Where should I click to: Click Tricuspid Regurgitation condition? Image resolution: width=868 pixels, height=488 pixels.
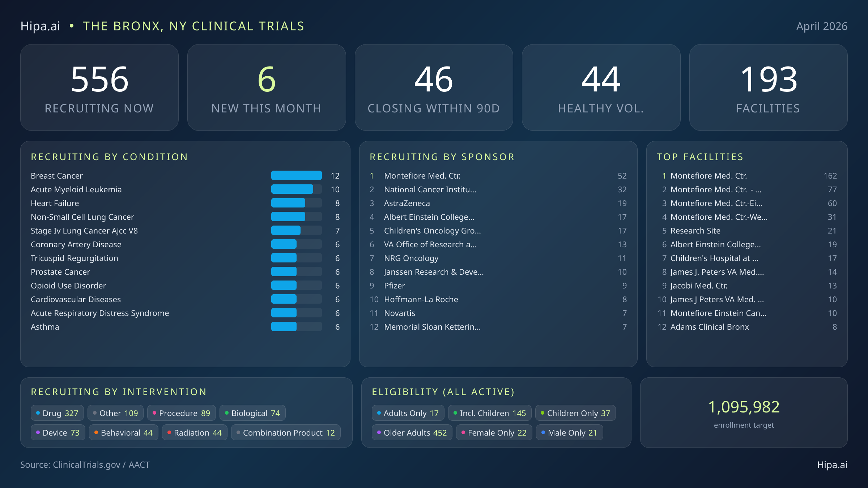pyautogui.click(x=75, y=258)
